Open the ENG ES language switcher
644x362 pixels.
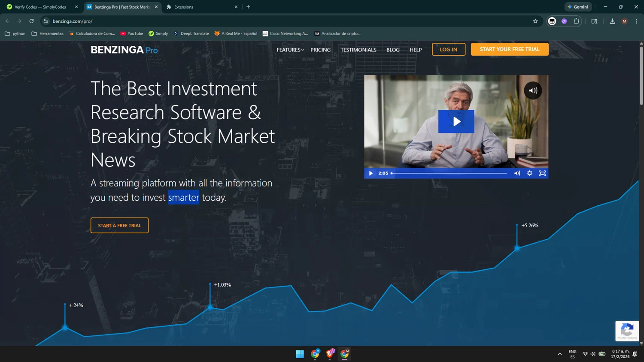[572, 354]
